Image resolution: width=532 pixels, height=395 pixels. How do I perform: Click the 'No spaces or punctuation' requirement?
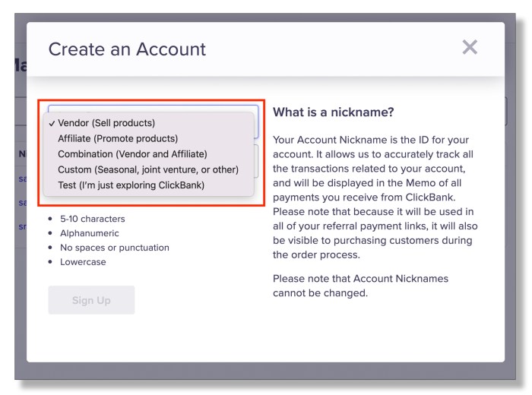click(x=114, y=248)
